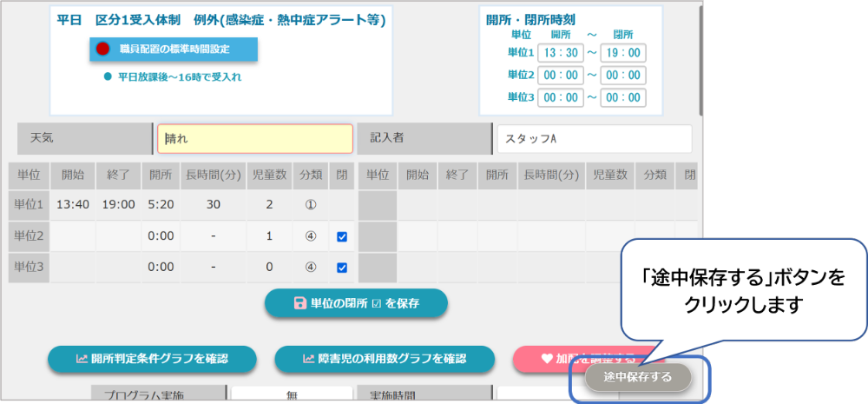868x404 pixels.
Task: Toggle the 閉 checkbox for 単位2
Action: point(342,236)
